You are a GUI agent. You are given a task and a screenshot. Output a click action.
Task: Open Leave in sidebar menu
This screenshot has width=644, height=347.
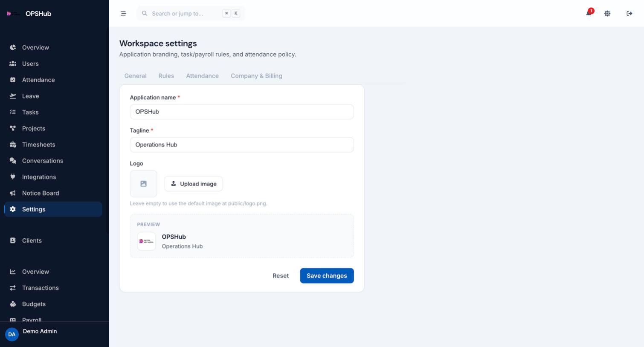(x=53, y=96)
